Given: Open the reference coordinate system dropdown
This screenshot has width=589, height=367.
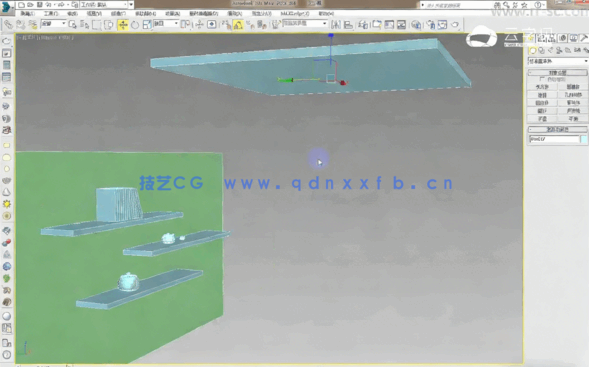Looking at the screenshot, I should (166, 24).
